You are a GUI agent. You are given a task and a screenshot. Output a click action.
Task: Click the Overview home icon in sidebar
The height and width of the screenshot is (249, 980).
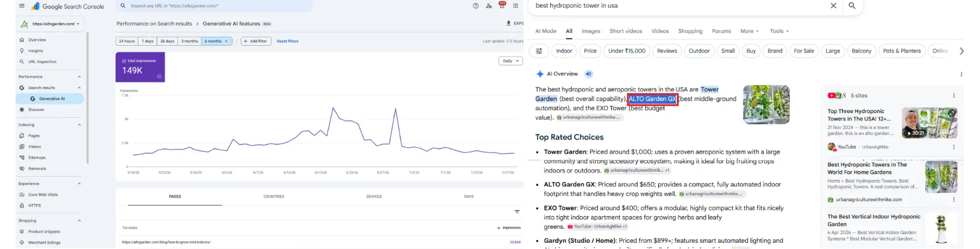(x=22, y=40)
